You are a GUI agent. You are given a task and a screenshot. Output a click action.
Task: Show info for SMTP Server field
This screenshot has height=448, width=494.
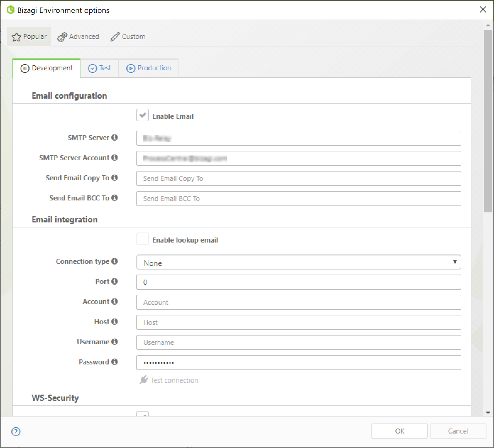tap(114, 137)
